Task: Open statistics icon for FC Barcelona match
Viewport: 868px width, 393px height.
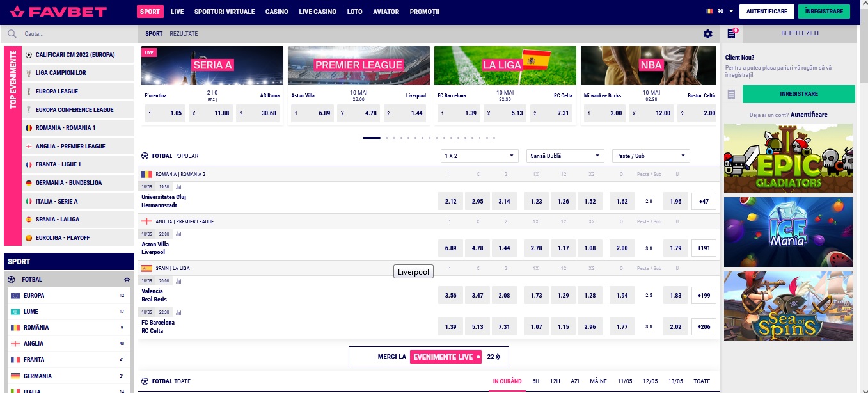Action: tap(178, 312)
